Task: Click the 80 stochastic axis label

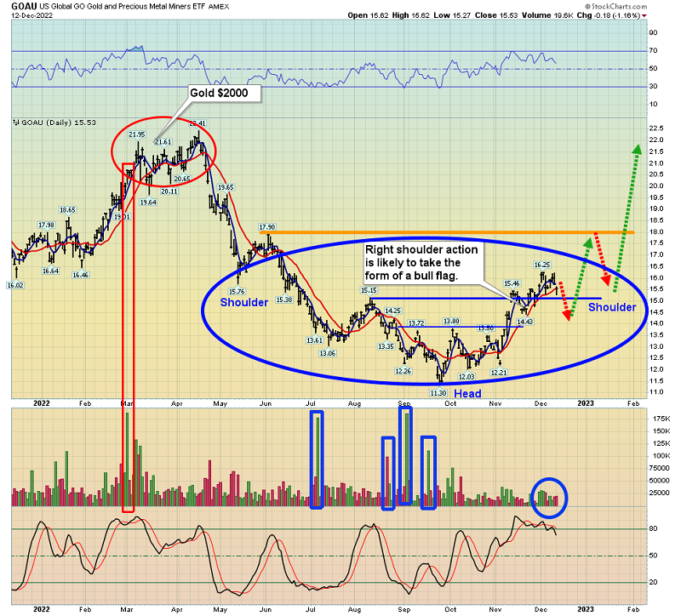Action: pyautogui.click(x=653, y=528)
